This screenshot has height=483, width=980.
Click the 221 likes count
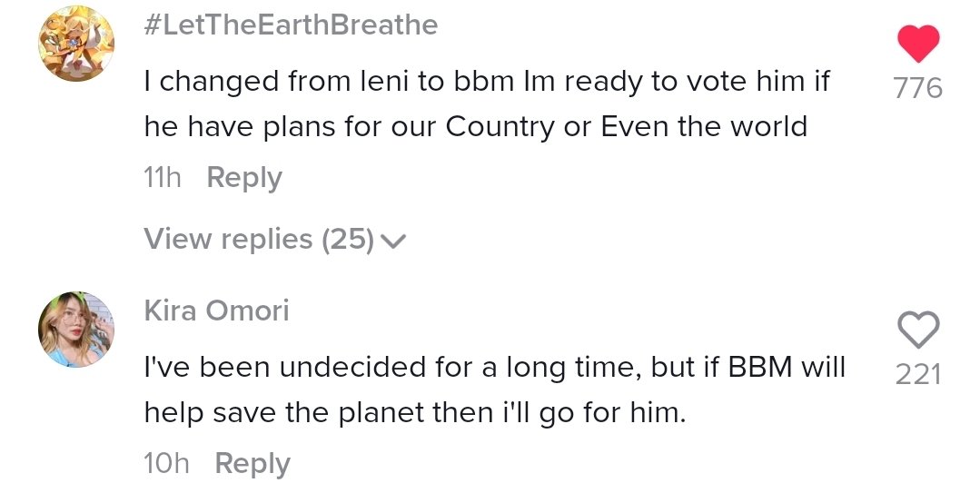click(x=918, y=375)
